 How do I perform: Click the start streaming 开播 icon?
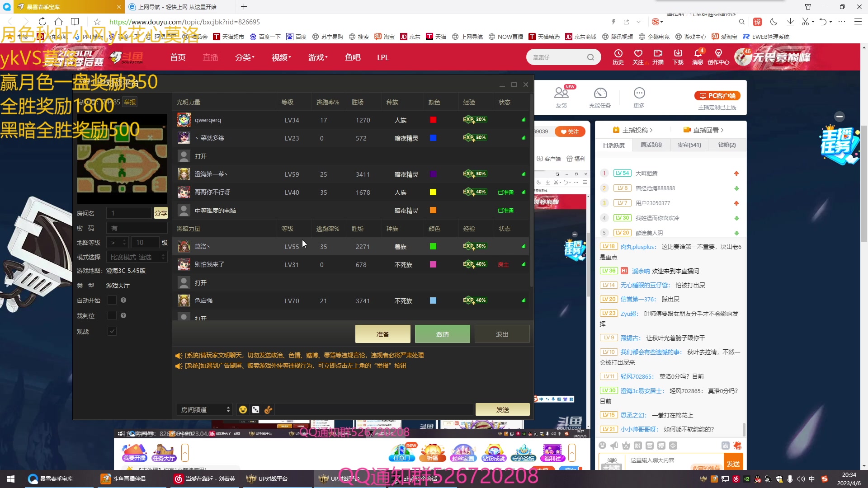(x=658, y=57)
